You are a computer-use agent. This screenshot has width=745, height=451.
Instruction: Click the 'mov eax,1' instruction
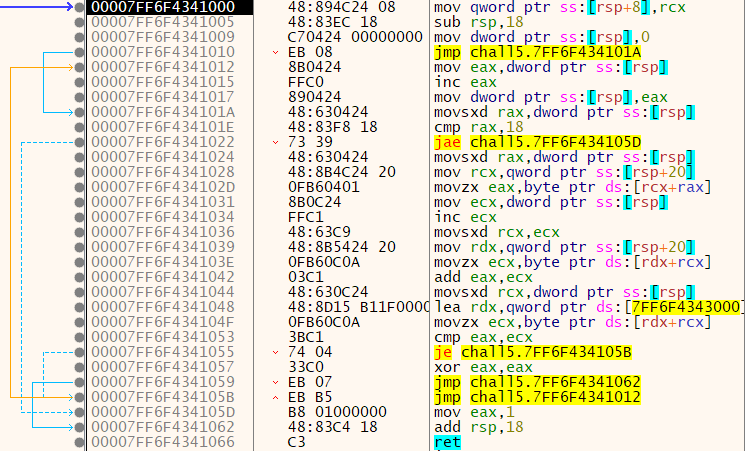point(474,412)
